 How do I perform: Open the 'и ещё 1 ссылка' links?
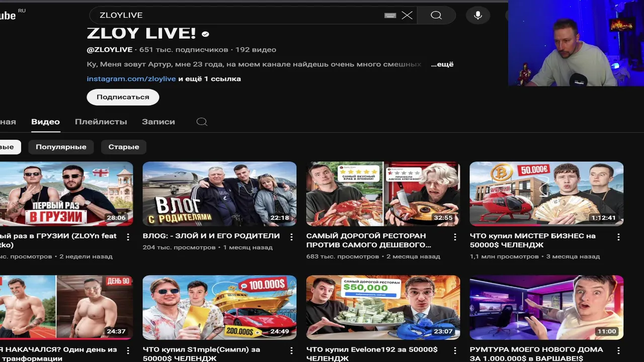tap(209, 79)
